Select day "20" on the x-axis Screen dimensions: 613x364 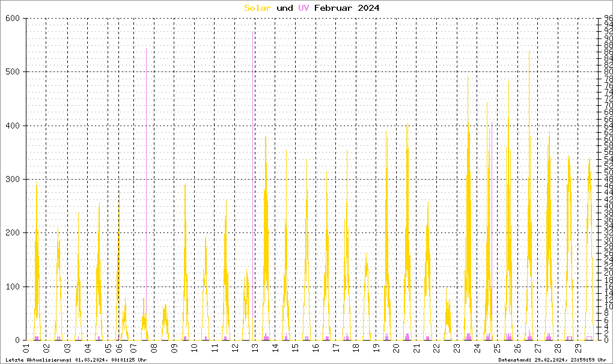tap(396, 348)
